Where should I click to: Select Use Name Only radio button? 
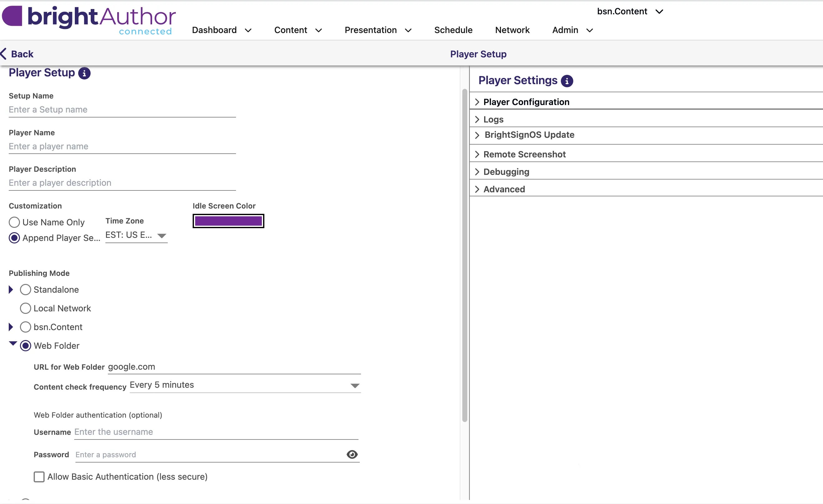14,222
